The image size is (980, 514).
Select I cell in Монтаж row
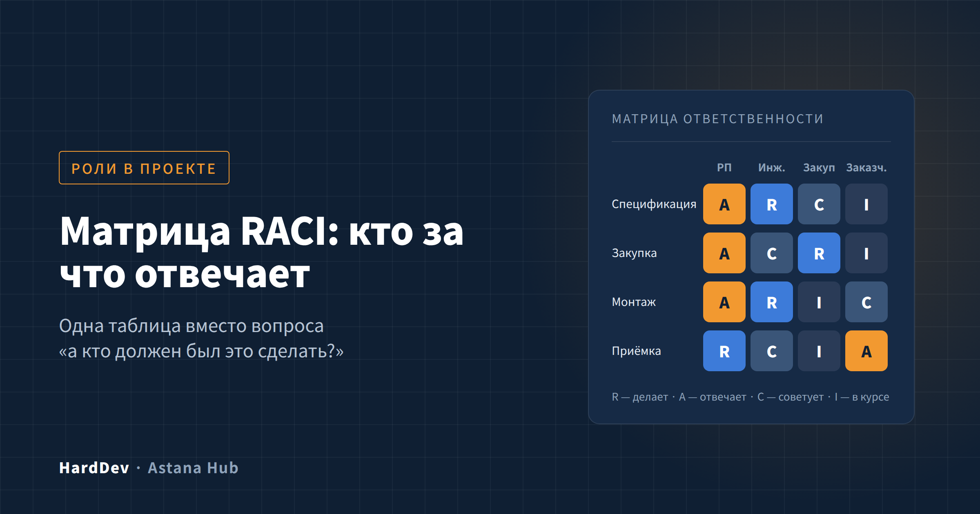[x=819, y=302]
